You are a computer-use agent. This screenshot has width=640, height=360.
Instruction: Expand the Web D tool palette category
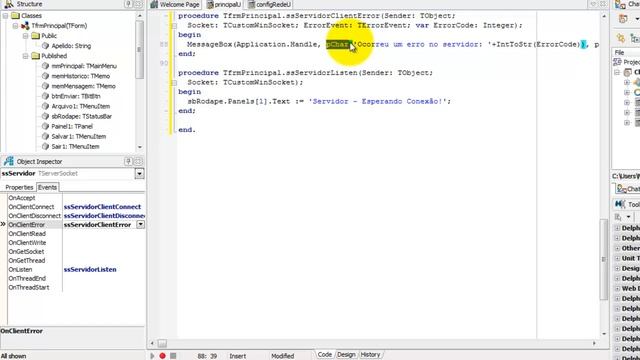click(617, 289)
